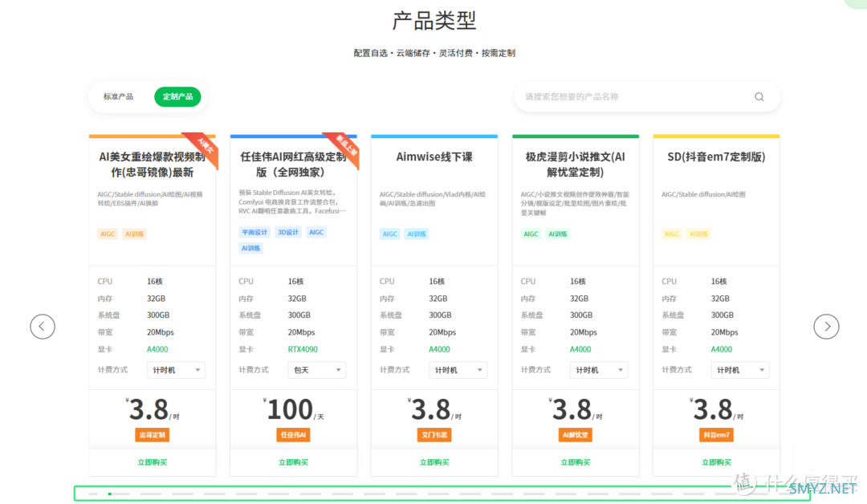
Task: Show next products with right arrow
Action: point(826,327)
